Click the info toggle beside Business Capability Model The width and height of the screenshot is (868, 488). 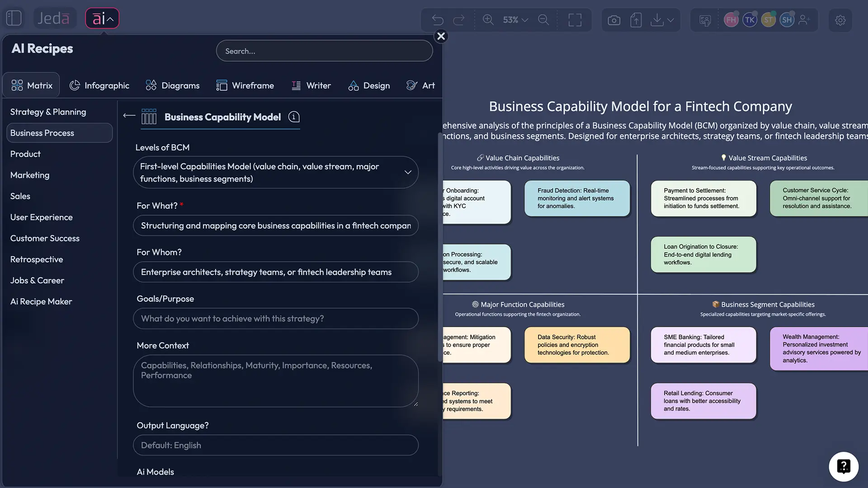click(293, 117)
